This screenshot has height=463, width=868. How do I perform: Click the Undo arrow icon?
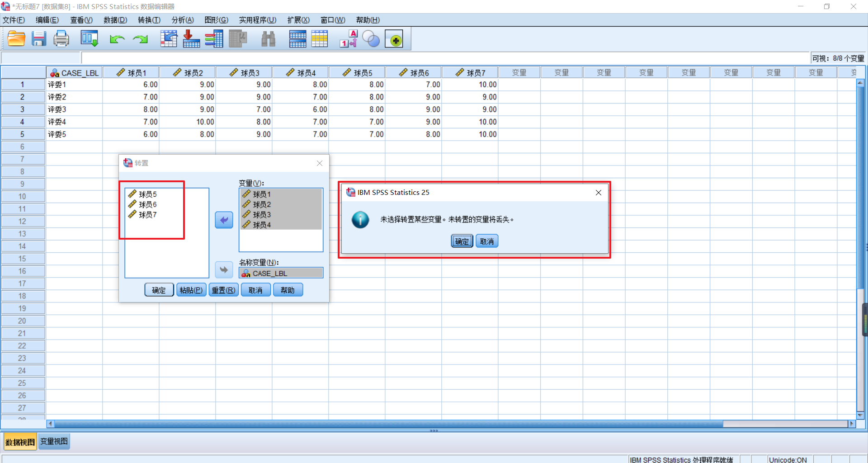click(x=117, y=39)
